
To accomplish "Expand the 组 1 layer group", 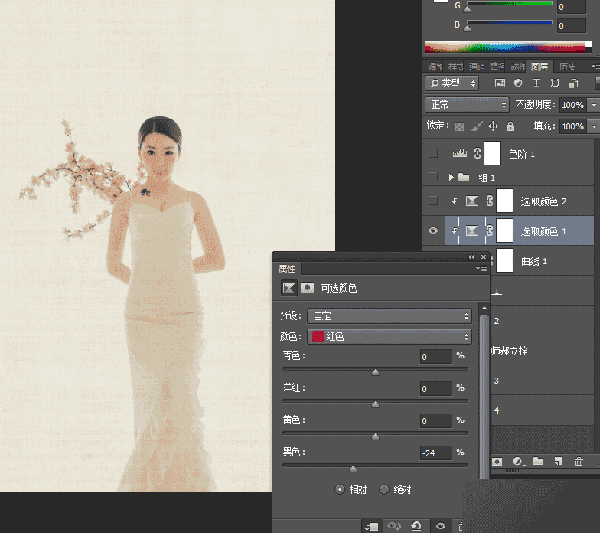I will [x=452, y=177].
